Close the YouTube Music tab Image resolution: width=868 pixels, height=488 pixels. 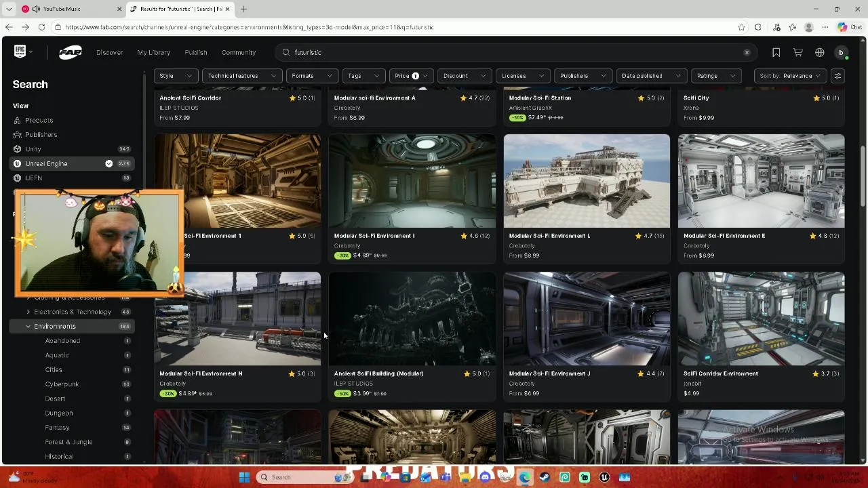pos(120,9)
